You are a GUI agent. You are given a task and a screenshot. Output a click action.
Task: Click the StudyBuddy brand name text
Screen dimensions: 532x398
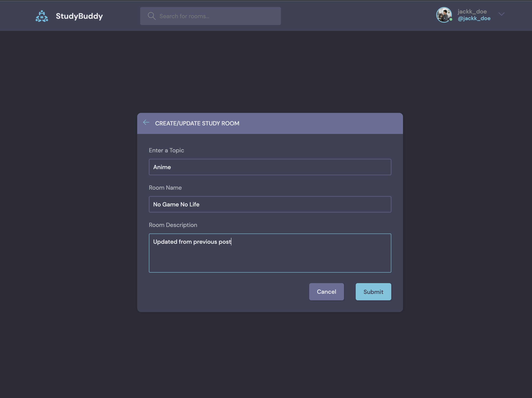79,16
